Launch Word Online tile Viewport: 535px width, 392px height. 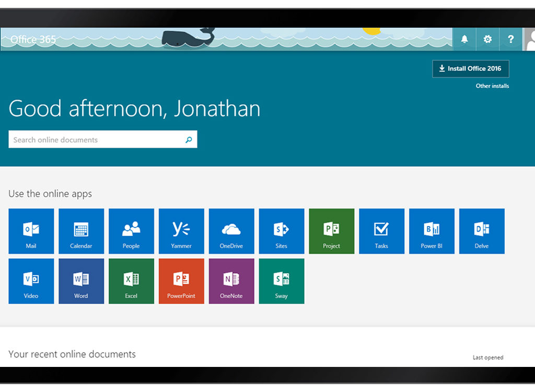click(81, 281)
